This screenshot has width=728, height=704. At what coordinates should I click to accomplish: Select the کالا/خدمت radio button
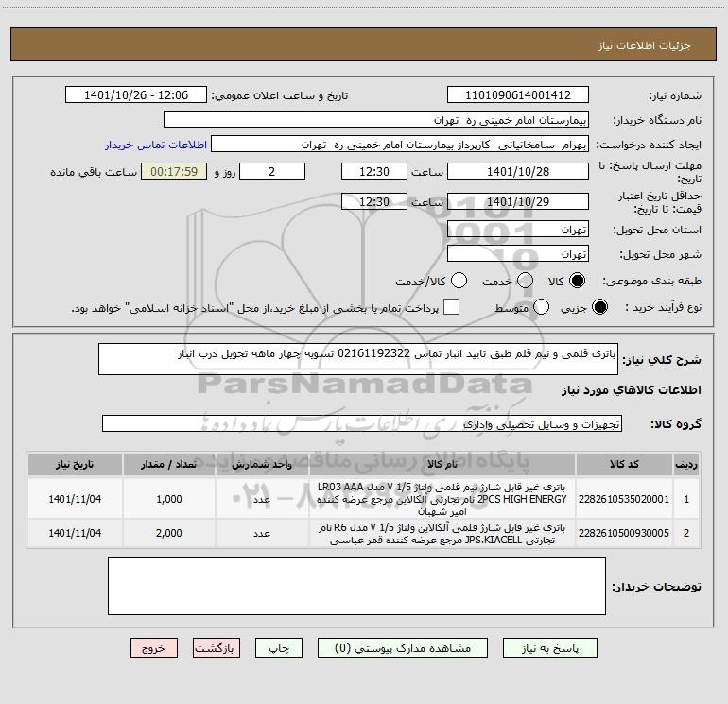(459, 281)
